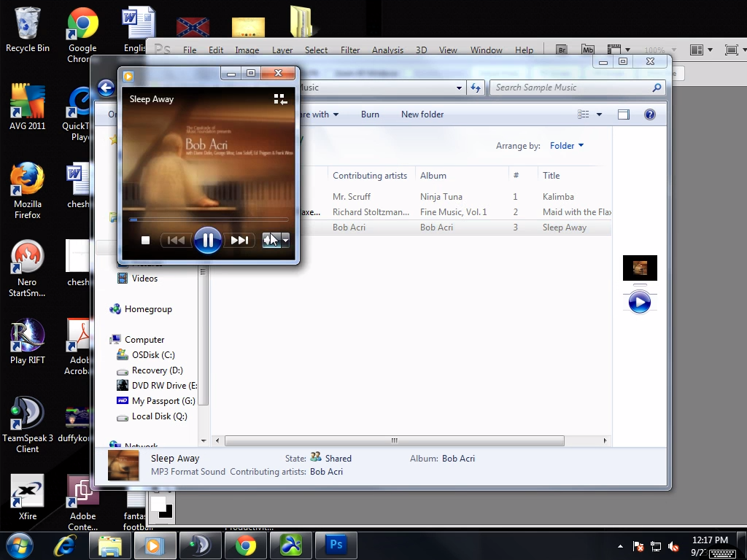Open Windows Start menu orb

20,545
